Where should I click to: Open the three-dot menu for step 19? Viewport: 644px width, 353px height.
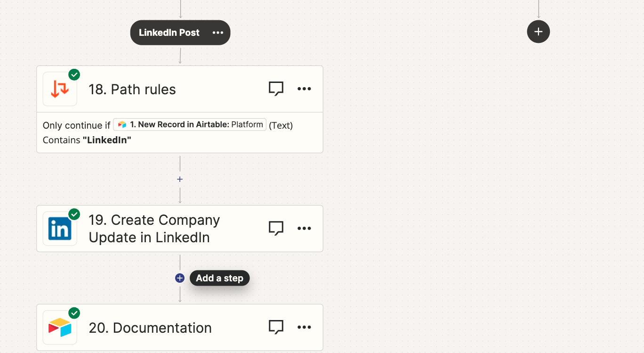[x=304, y=228]
